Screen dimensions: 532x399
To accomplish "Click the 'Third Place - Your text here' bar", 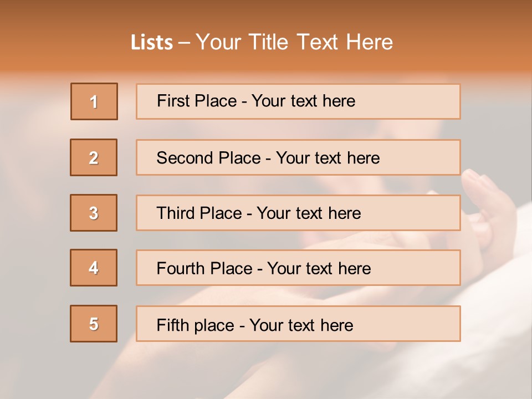I will point(298,213).
